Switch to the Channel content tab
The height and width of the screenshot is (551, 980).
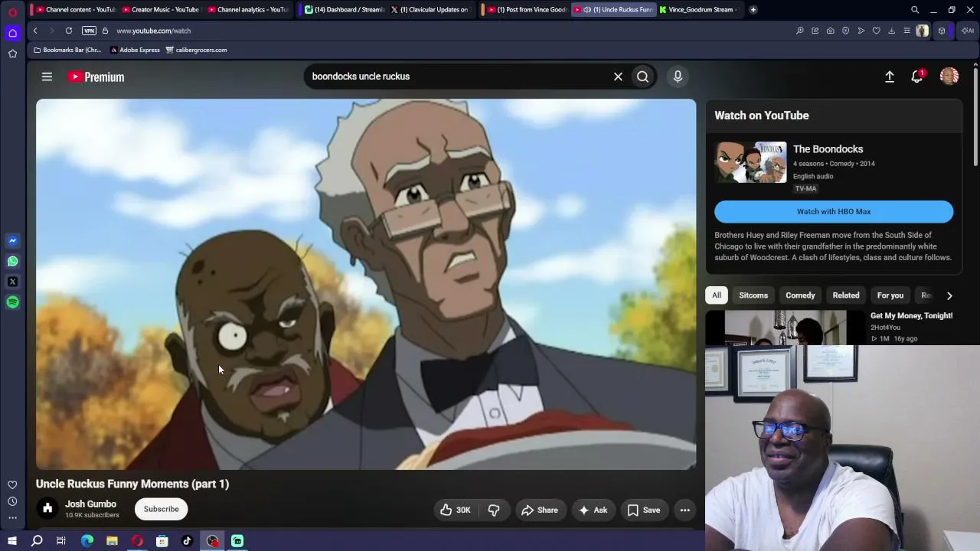tap(75, 10)
